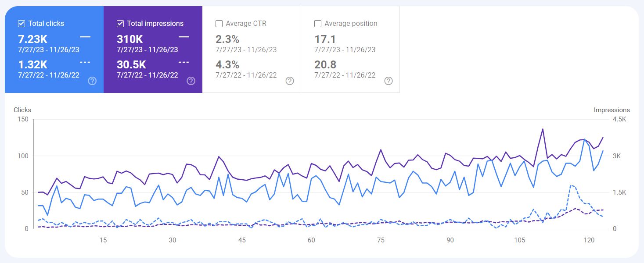Click the solid line legend beside 7.23K
The width and height of the screenshot is (644, 263).
tap(85, 37)
